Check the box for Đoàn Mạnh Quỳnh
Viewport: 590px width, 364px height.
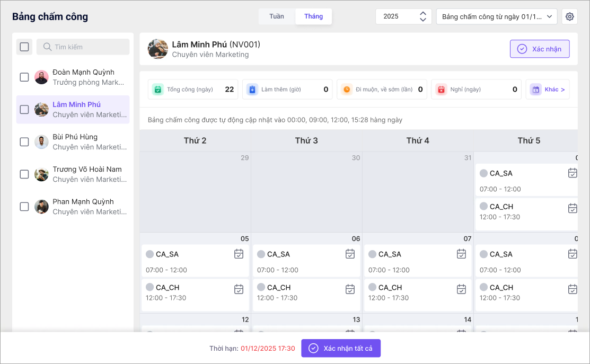24,77
